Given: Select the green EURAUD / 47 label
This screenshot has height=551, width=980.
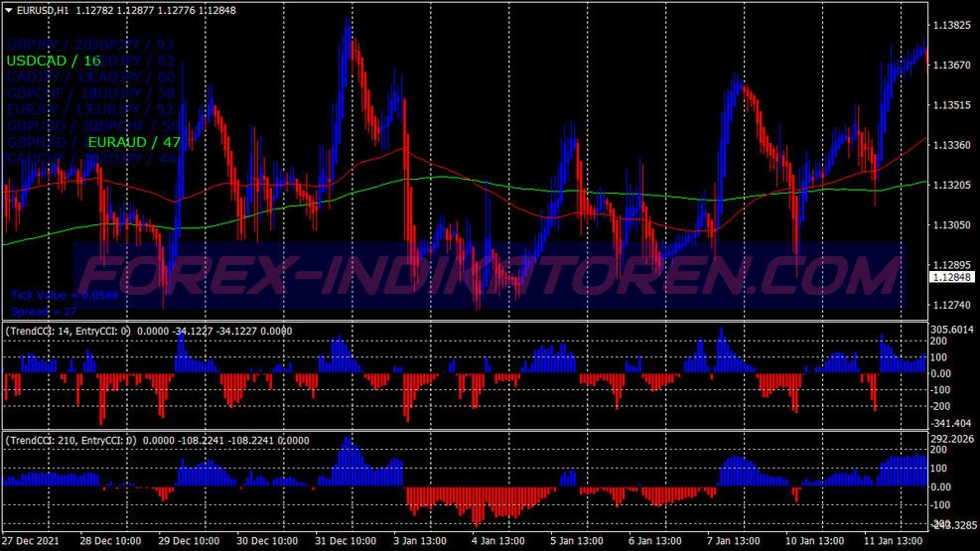Looking at the screenshot, I should (132, 142).
